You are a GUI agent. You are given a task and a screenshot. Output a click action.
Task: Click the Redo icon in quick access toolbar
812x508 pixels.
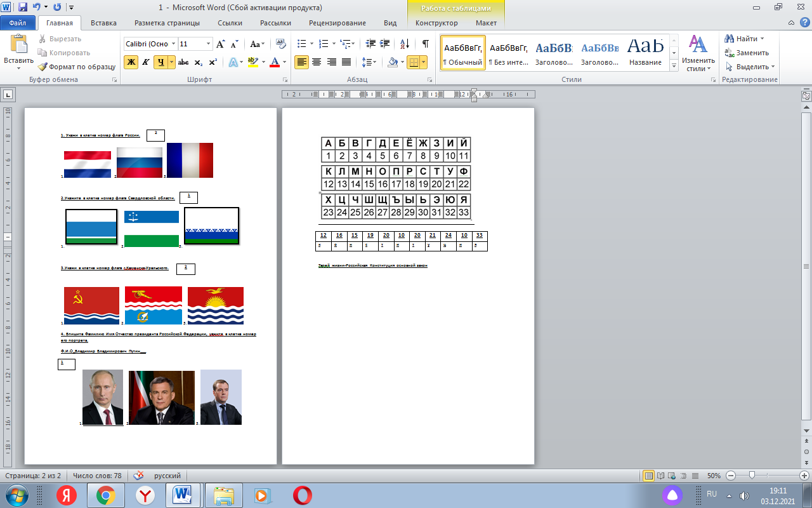(57, 7)
